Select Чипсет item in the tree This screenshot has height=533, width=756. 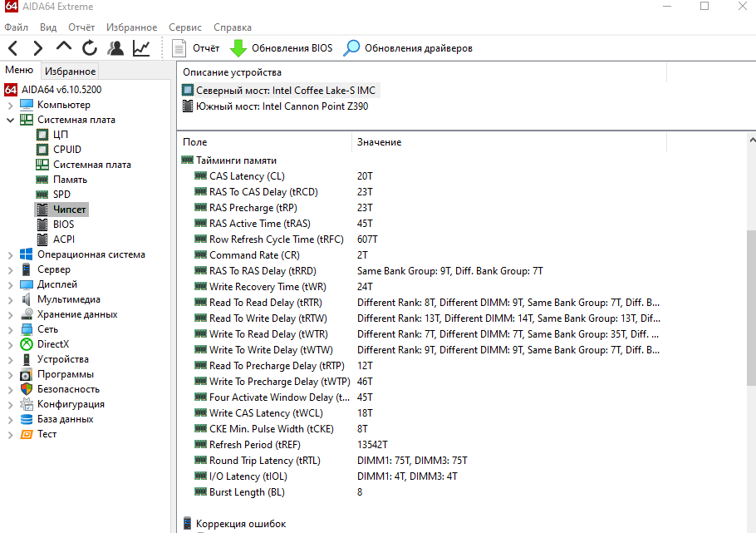coord(61,210)
